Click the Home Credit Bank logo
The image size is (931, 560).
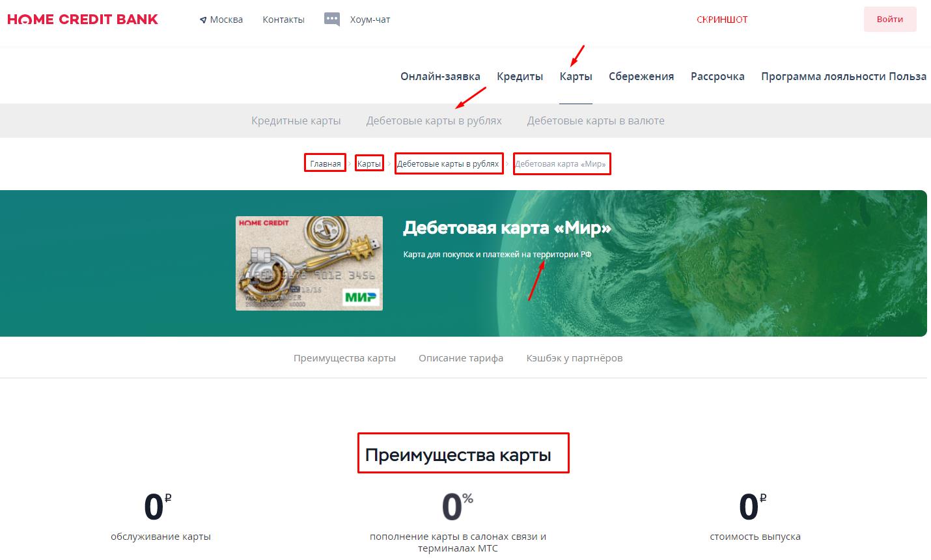(x=83, y=20)
